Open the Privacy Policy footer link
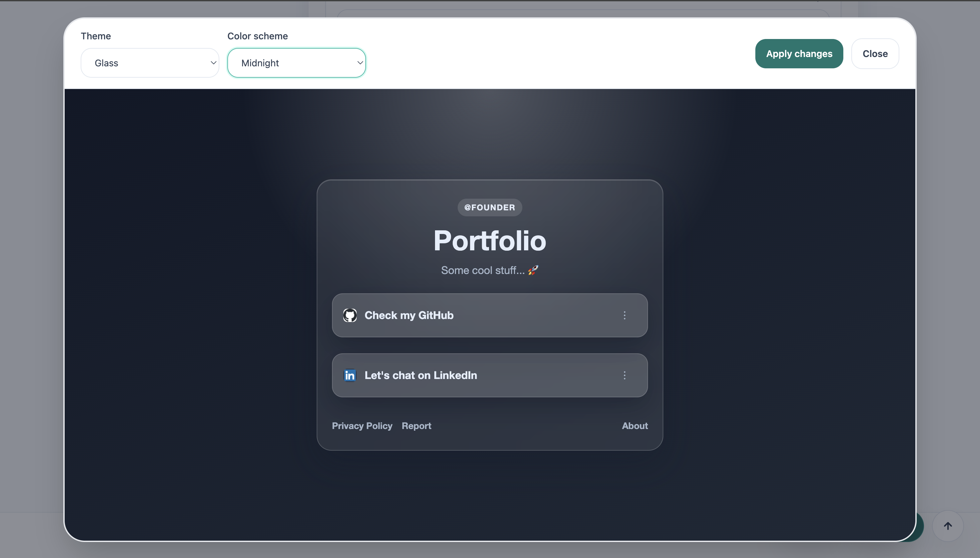Viewport: 980px width, 558px height. (x=362, y=426)
